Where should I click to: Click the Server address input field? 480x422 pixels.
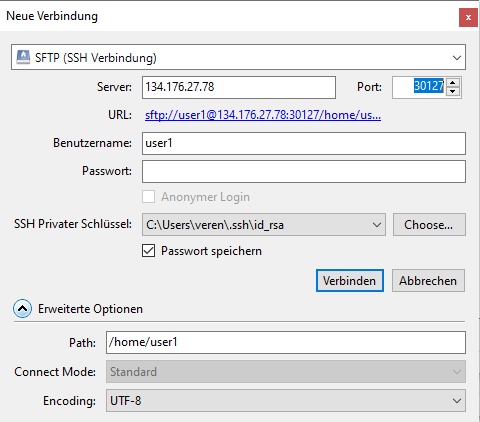[x=239, y=87]
